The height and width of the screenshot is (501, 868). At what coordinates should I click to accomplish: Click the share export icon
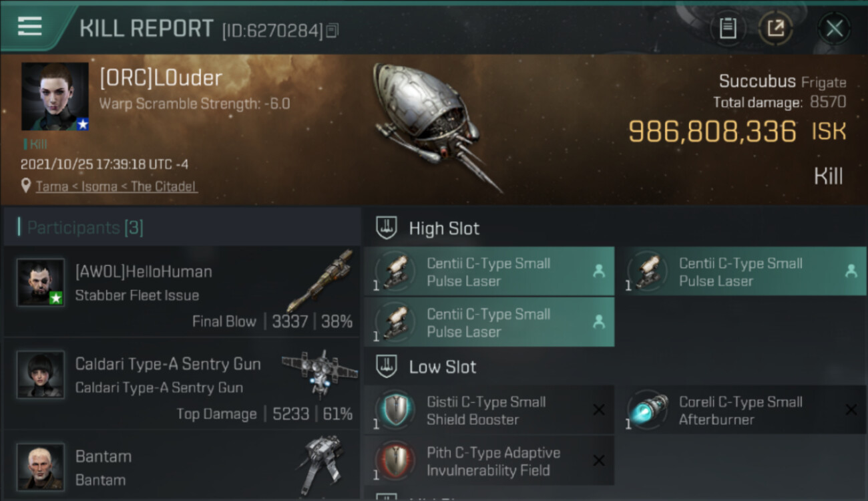coord(775,28)
